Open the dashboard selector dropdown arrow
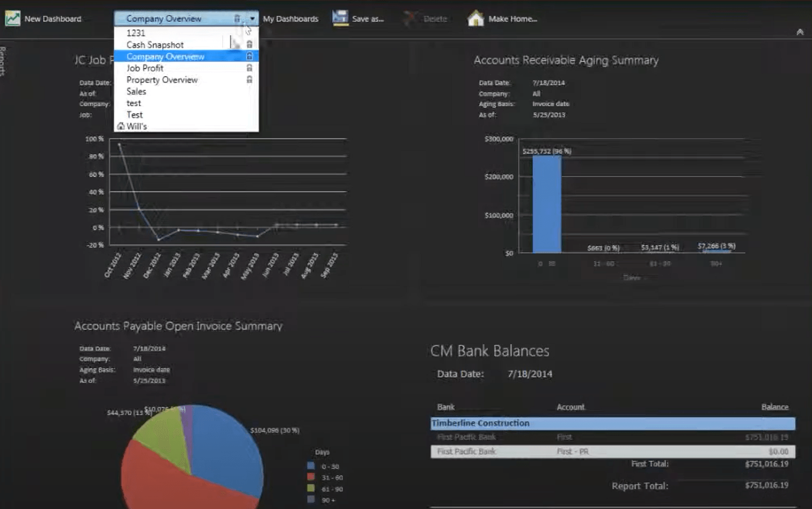 pyautogui.click(x=252, y=19)
